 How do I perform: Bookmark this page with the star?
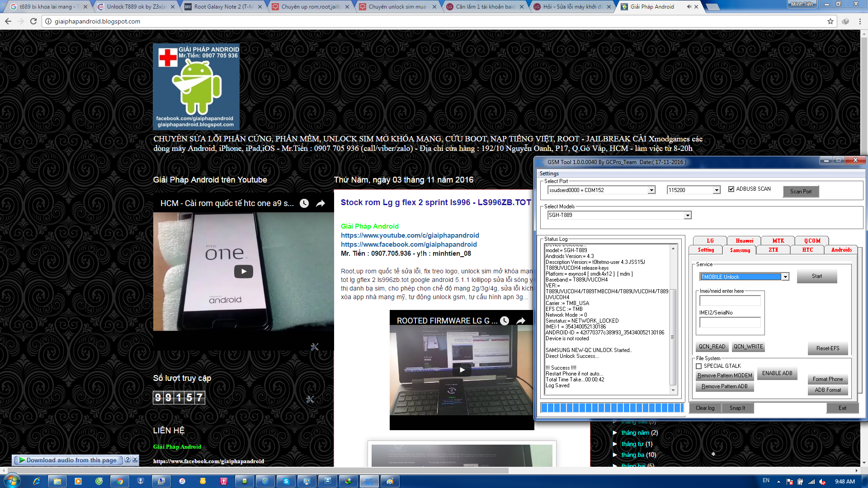[830, 21]
